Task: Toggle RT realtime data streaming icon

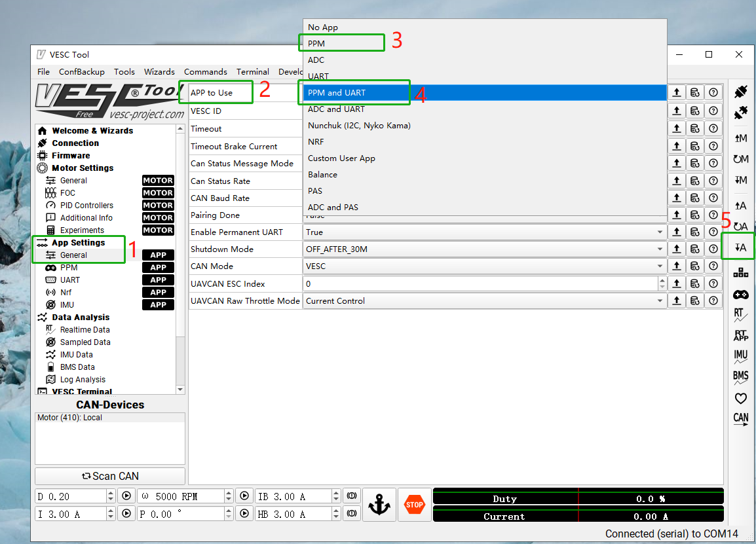Action: [x=740, y=315]
